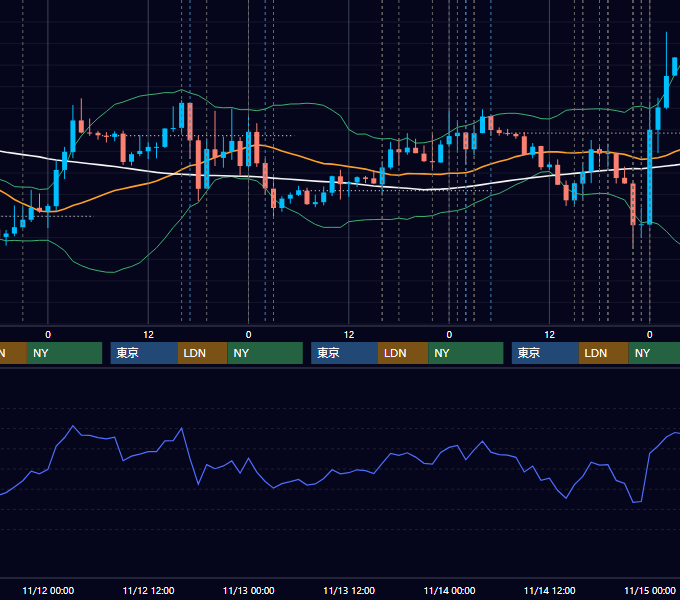Select the 東京 session block on 11/12
The height and width of the screenshot is (600, 680).
coord(144,353)
